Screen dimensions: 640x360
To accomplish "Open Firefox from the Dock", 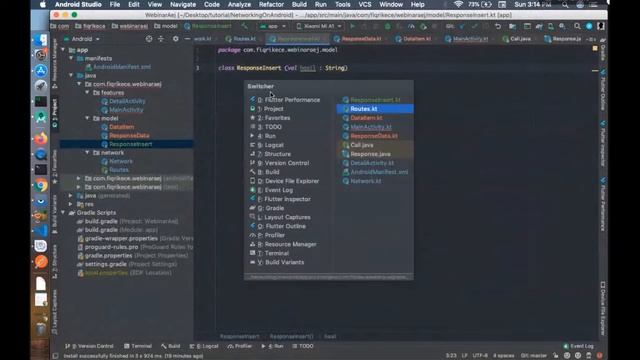I will pos(40,139).
